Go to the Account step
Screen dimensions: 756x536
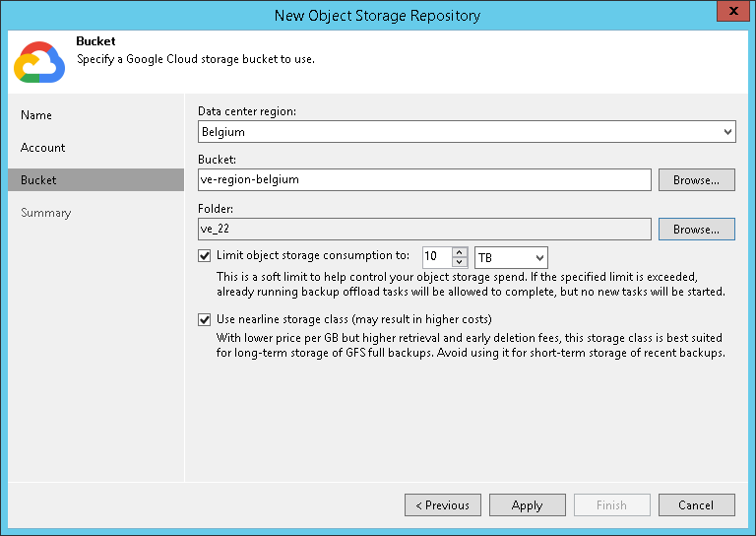tap(43, 148)
